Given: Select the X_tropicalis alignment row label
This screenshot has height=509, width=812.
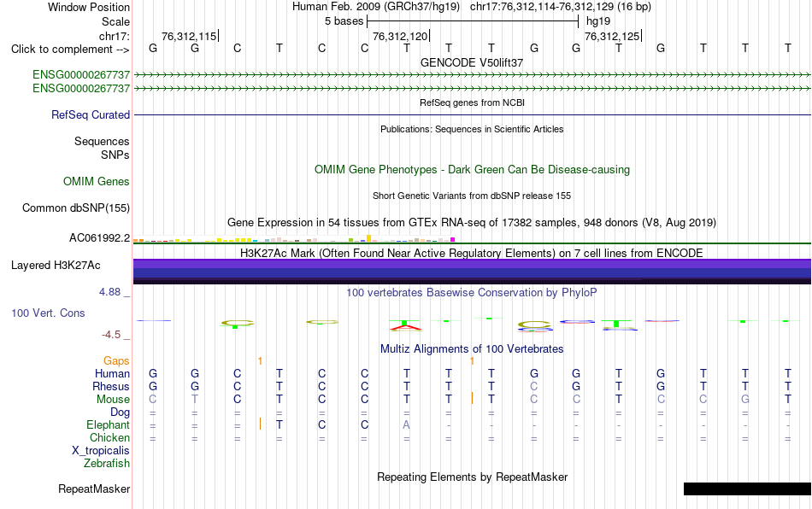Looking at the screenshot, I should coord(101,451).
